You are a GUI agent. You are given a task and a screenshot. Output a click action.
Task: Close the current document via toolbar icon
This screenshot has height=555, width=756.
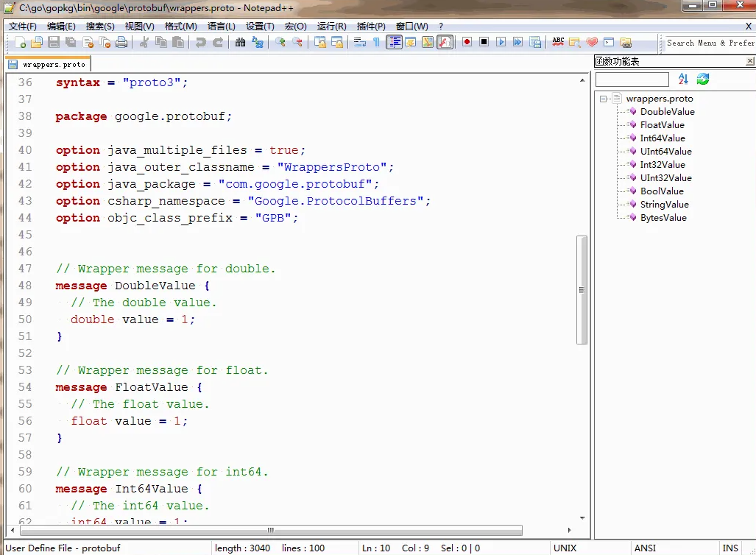[x=88, y=43]
